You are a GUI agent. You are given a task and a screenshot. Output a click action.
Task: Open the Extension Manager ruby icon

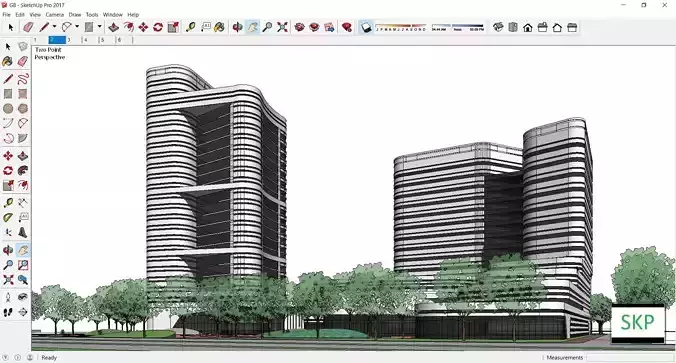click(x=347, y=28)
